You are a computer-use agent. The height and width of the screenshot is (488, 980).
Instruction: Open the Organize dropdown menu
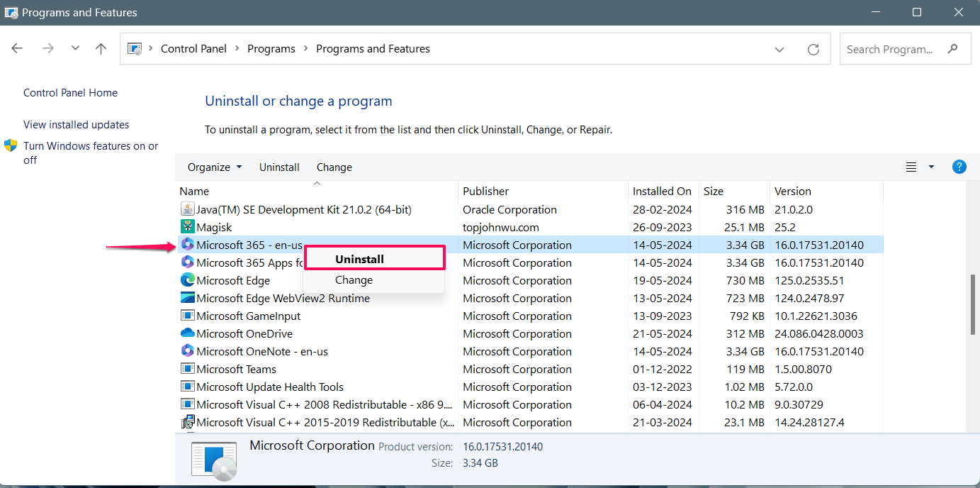coord(215,167)
